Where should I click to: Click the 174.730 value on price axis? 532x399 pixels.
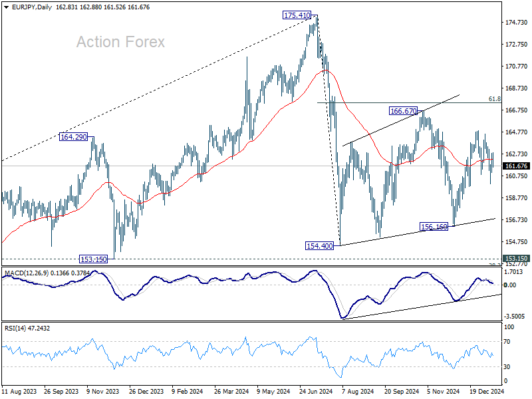(x=516, y=23)
